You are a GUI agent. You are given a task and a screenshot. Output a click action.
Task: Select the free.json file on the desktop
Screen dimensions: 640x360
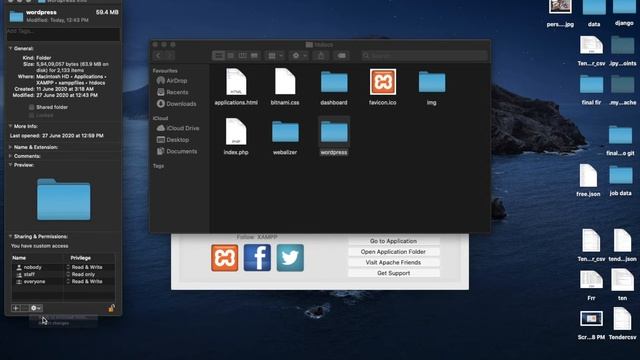[x=588, y=180]
